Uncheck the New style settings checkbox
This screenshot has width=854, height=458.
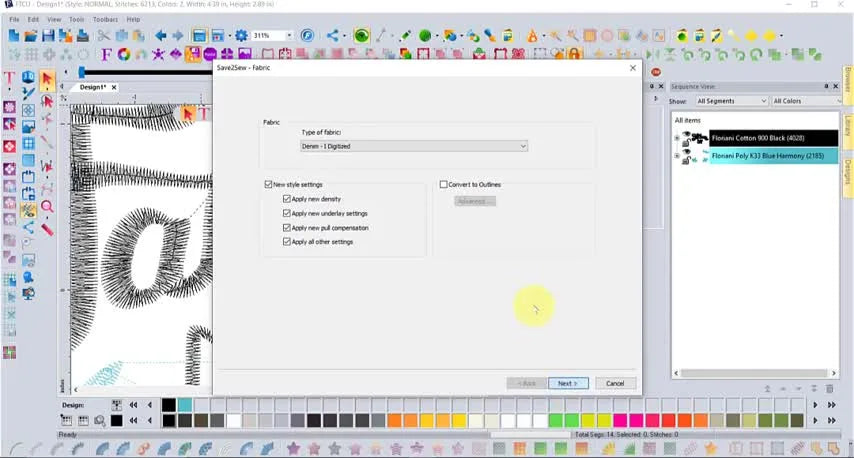268,185
